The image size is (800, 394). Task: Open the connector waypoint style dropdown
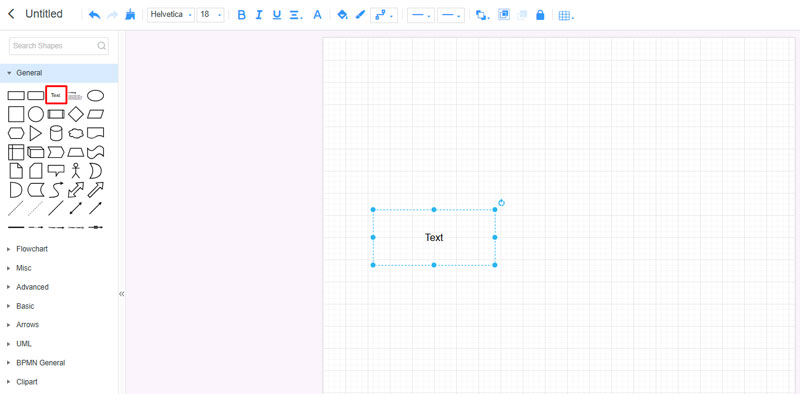pos(384,15)
